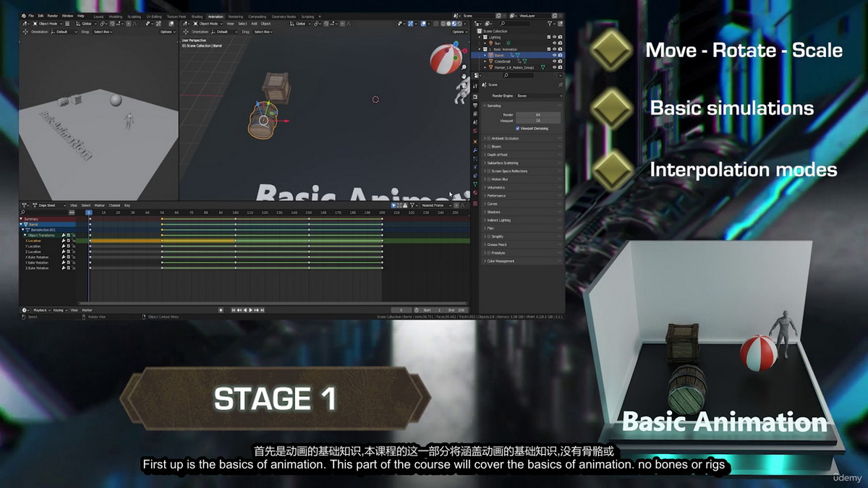
Task: Collapse Object Transforms channel group
Action: pyautogui.click(x=25, y=235)
